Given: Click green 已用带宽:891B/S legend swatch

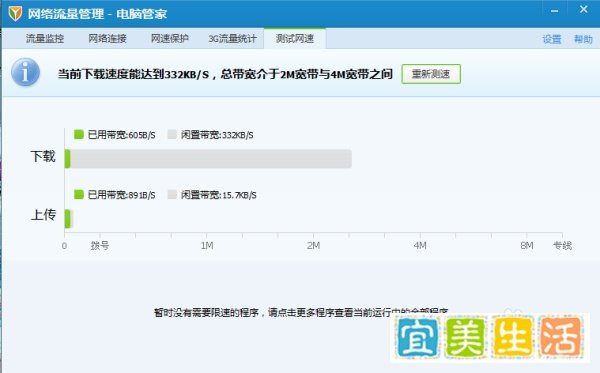Looking at the screenshot, I should [79, 194].
